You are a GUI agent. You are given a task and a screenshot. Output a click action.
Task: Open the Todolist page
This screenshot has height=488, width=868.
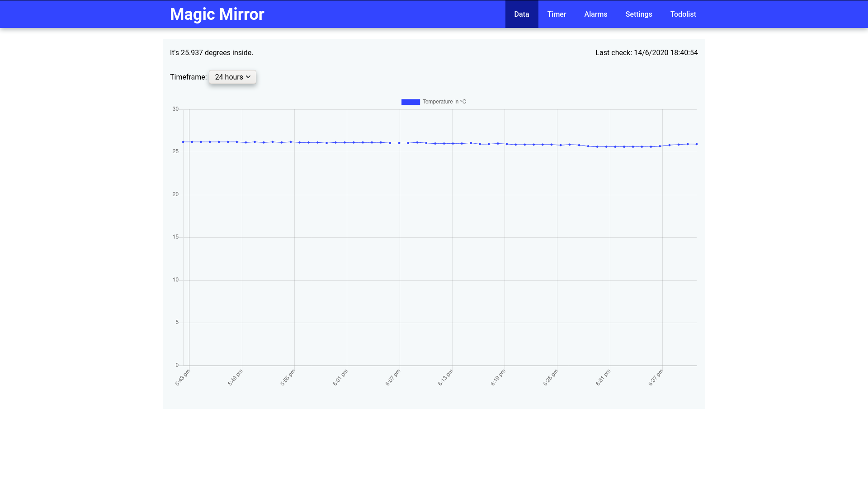pos(683,14)
